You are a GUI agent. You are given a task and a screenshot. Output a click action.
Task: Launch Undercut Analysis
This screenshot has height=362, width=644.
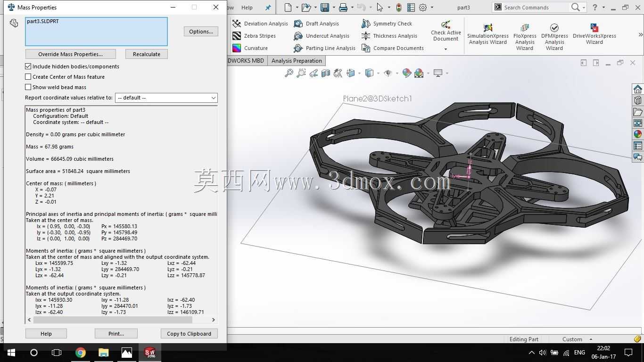(x=321, y=36)
